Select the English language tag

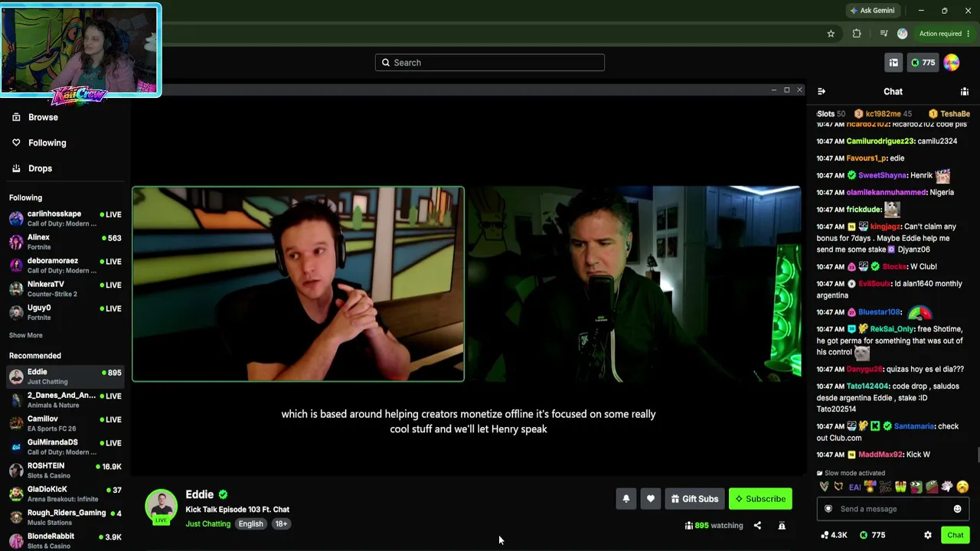coord(250,524)
